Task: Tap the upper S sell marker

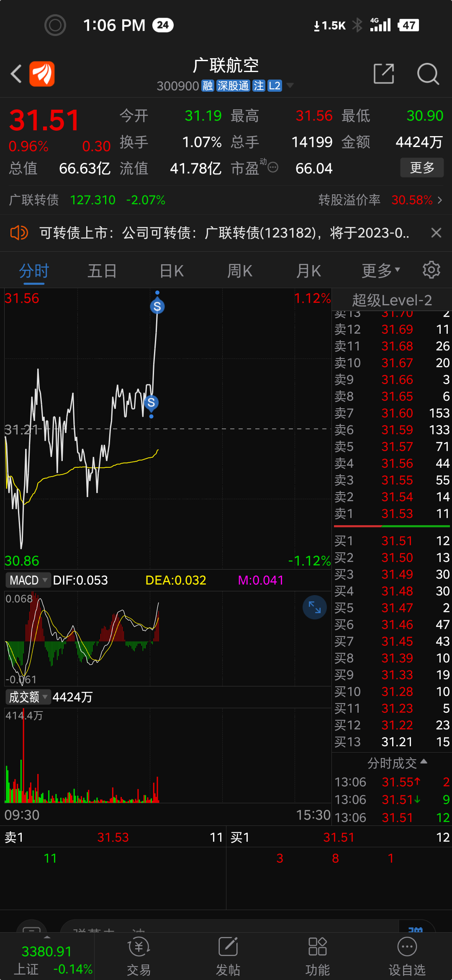Action: click(x=157, y=306)
